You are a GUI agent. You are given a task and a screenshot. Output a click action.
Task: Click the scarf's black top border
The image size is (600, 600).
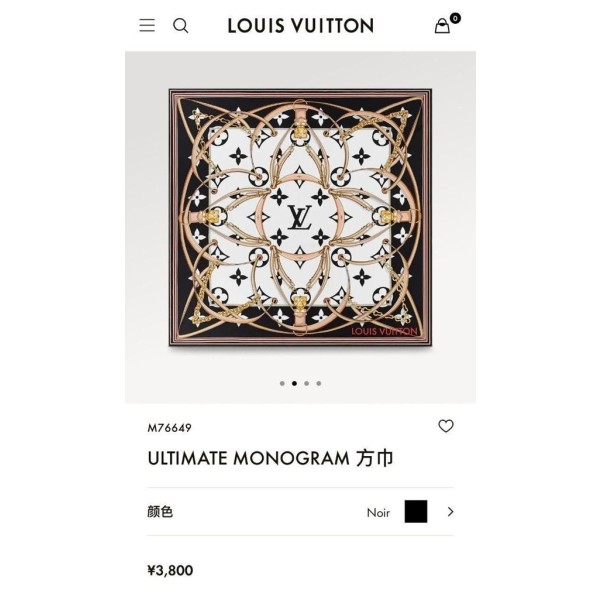pos(300,100)
